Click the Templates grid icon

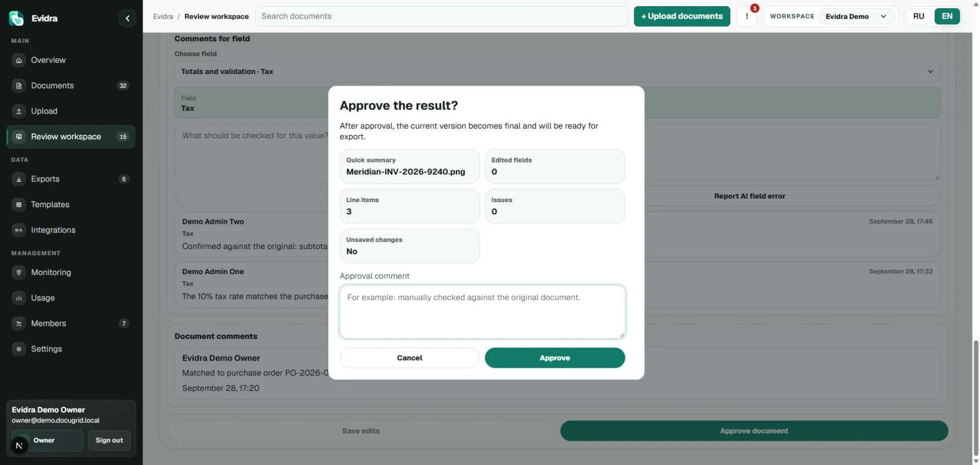19,205
